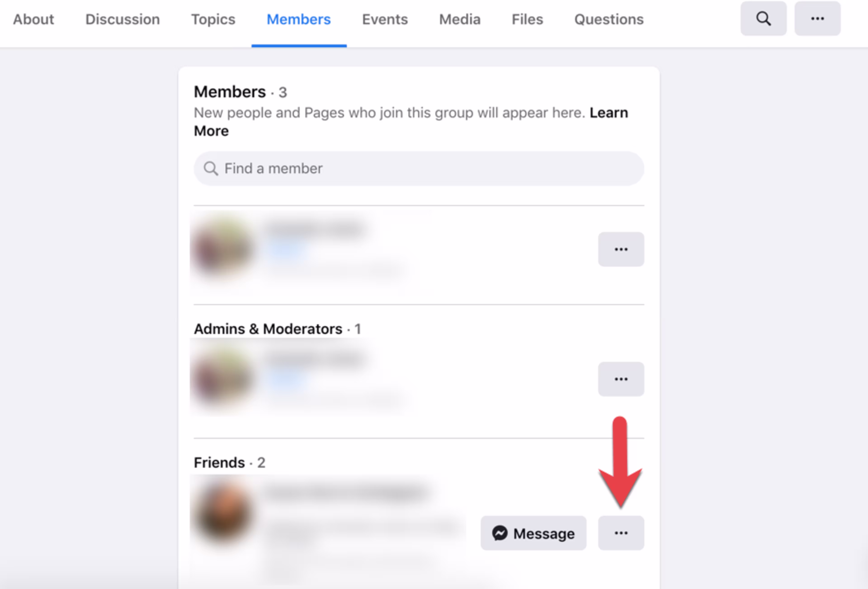Open the Questions tab
Viewport: 868px width, 589px height.
[608, 19]
